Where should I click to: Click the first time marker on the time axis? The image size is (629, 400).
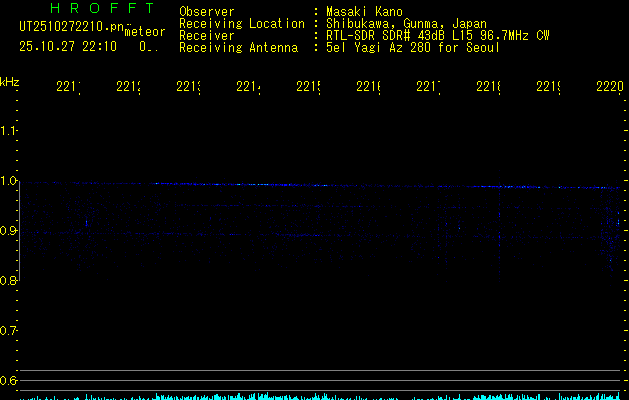69,88
